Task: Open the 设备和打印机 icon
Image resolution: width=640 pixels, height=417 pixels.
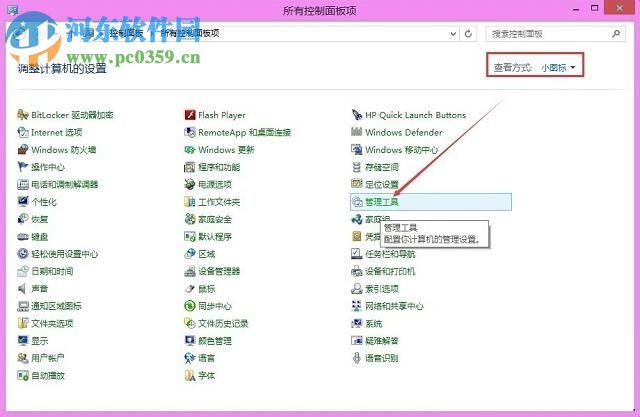Action: point(357,271)
